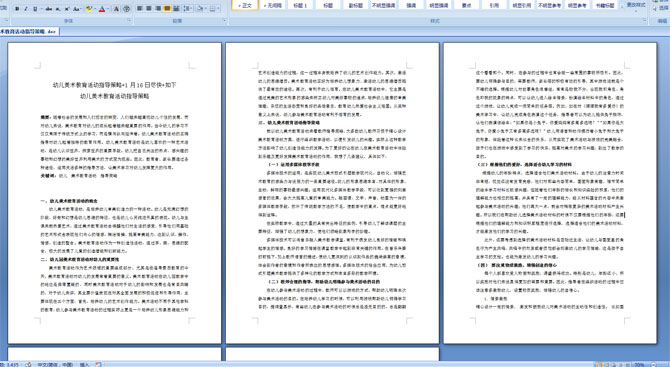Click the subscript icon
This screenshot has height=367, width=670.
coord(58,9)
